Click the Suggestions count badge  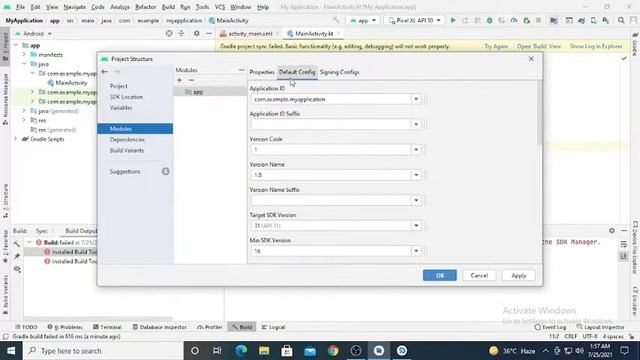(165, 171)
